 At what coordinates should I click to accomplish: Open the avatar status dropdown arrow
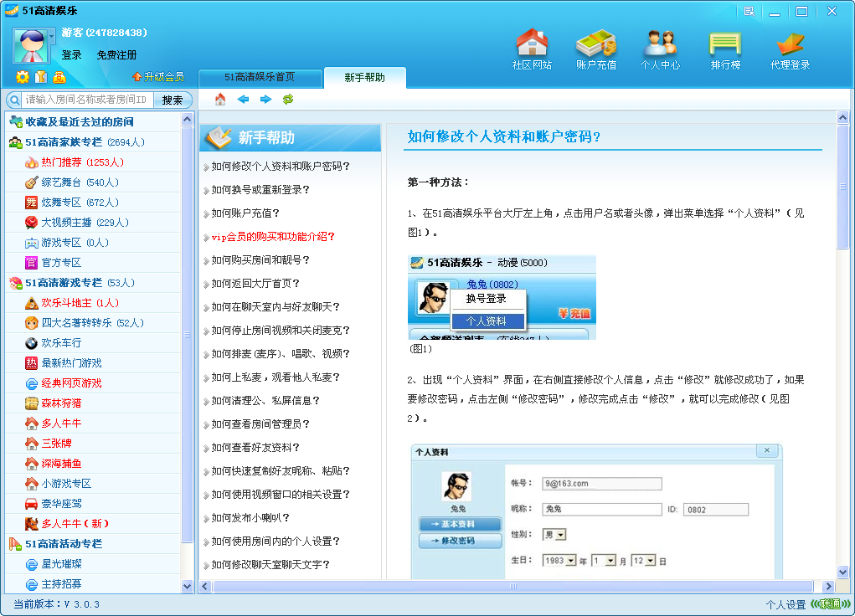pos(52,37)
